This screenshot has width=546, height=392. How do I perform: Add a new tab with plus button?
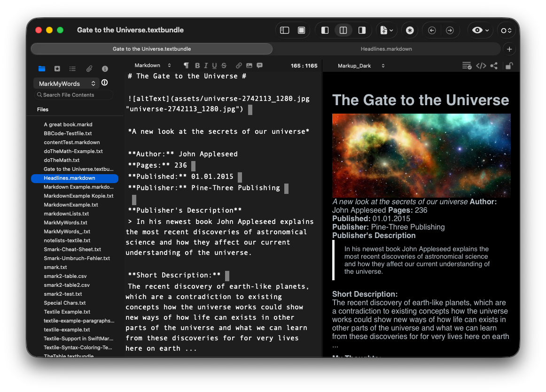(509, 49)
